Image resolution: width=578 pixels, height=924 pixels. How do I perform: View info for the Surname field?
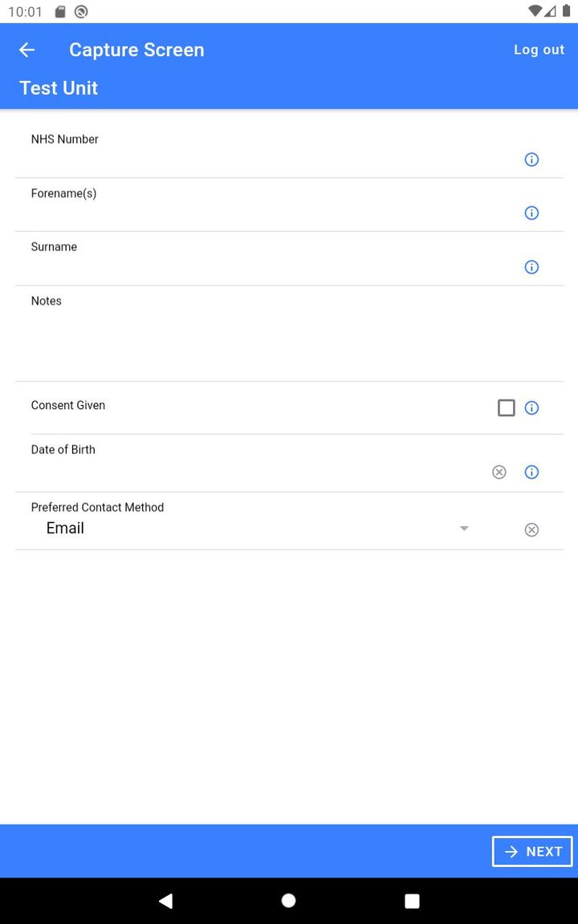click(531, 267)
